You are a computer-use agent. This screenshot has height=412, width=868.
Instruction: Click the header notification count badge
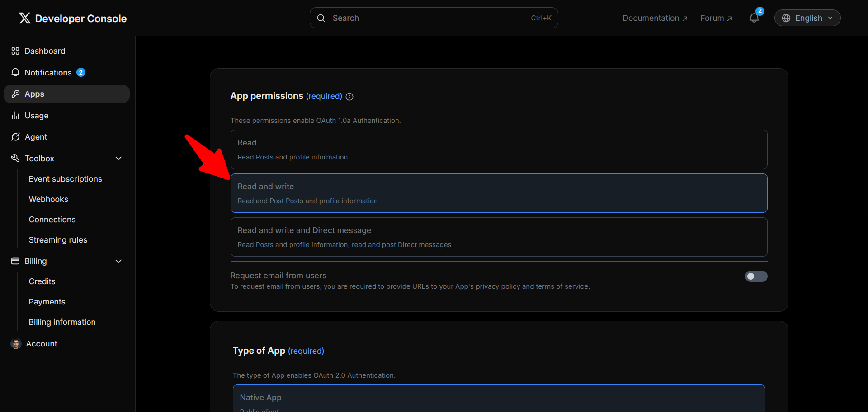pos(760,11)
